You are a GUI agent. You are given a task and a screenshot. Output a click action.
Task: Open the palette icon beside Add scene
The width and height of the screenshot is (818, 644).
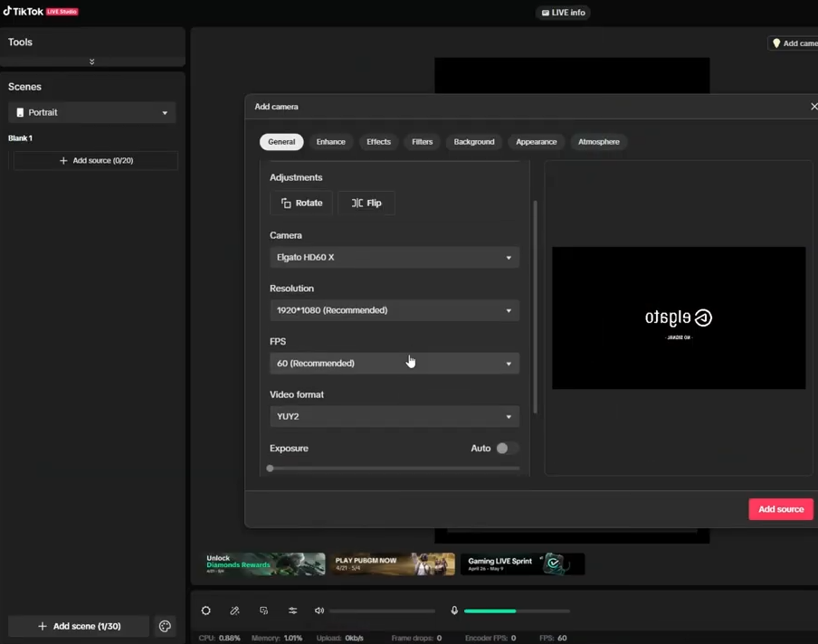pos(165,626)
